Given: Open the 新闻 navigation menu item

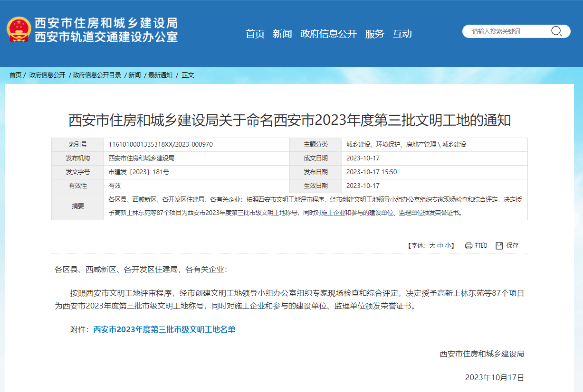Looking at the screenshot, I should click(282, 34).
